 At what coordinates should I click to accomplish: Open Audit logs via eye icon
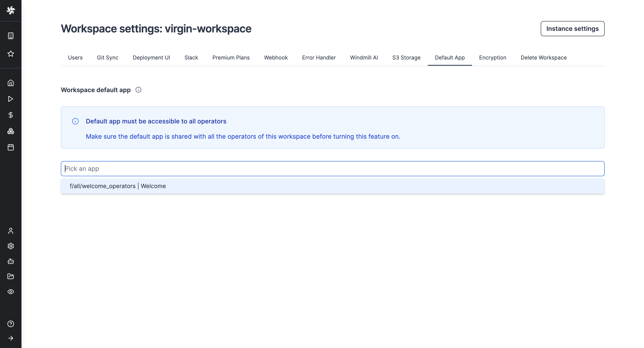pos(11,292)
